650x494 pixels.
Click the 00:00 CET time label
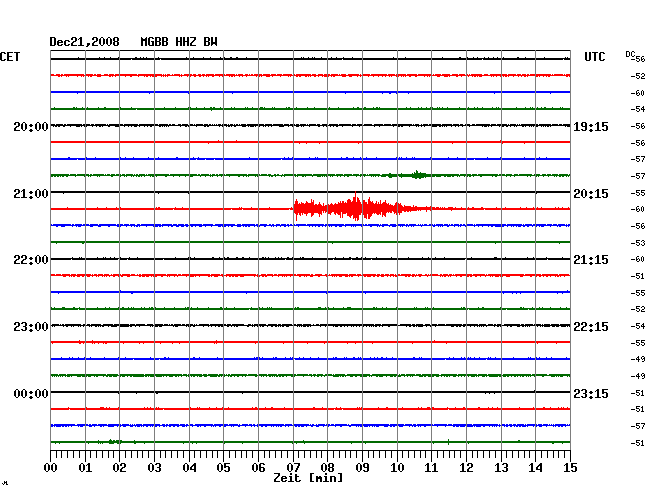tap(31, 393)
